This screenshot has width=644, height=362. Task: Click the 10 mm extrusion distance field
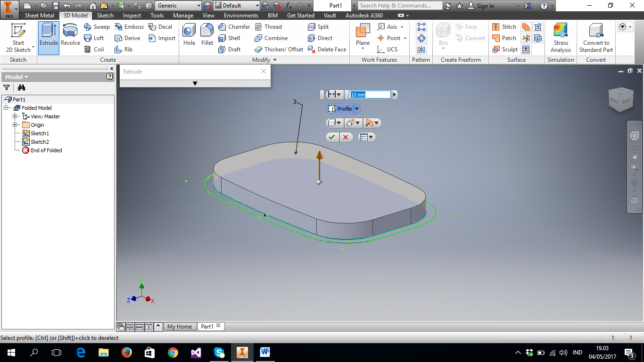371,94
